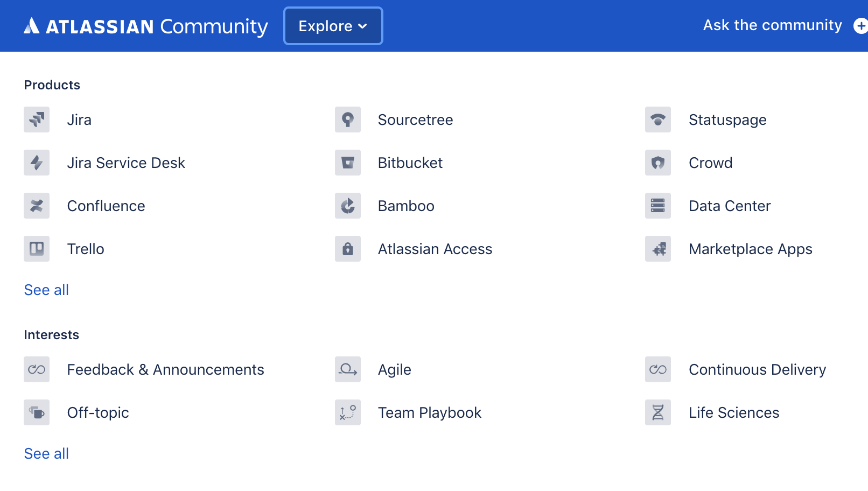
Task: Click the Bitbucket bucket icon
Action: coord(348,163)
